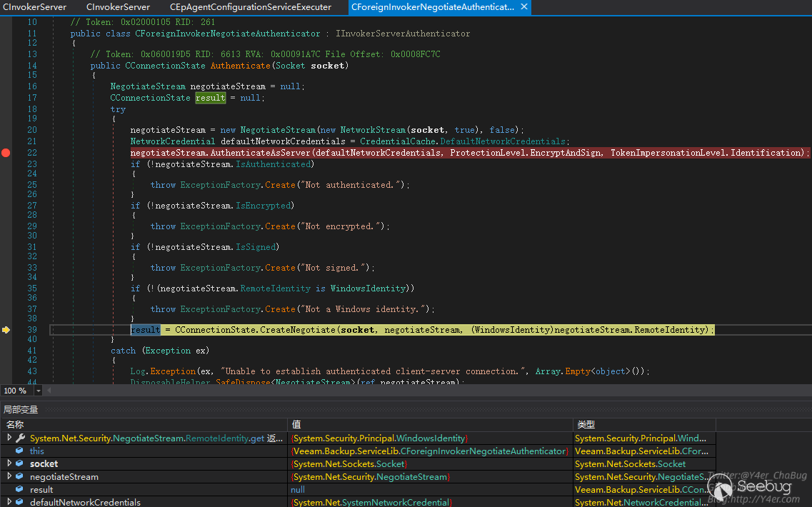Open the 100 % zoom dropdown
Screen dimensions: 812x507
[38, 391]
